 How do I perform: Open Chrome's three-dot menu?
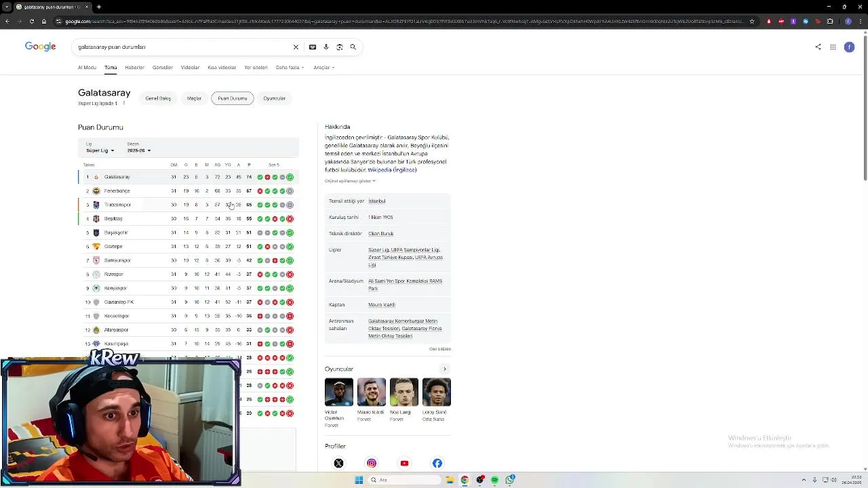(x=859, y=21)
